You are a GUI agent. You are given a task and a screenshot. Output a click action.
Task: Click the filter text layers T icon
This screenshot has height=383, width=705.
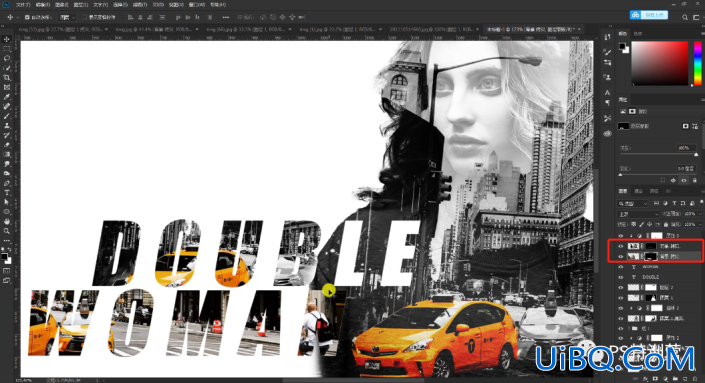[674, 203]
